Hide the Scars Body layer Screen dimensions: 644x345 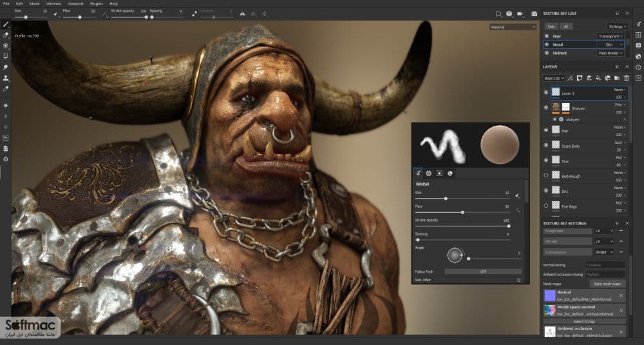click(546, 145)
